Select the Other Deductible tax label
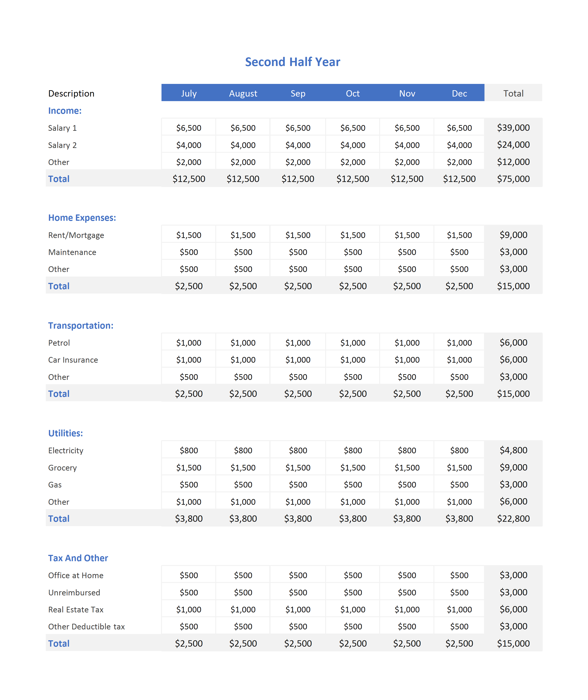This screenshot has width=588, height=700. click(x=86, y=626)
